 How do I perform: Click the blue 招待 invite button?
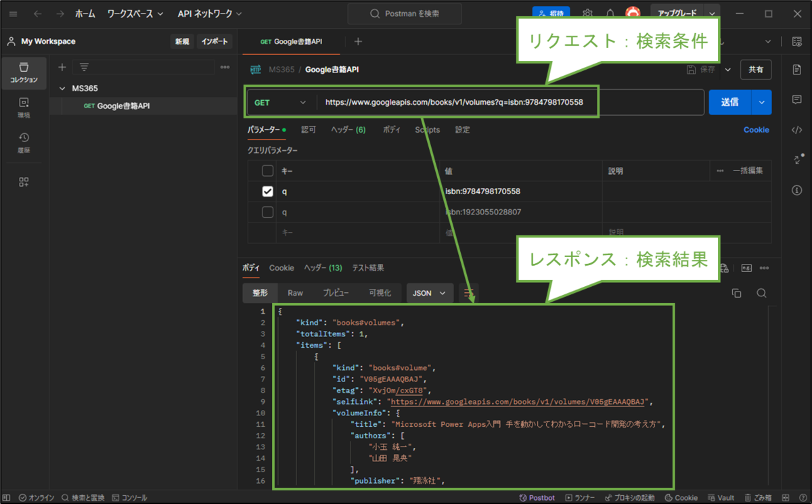point(551,14)
